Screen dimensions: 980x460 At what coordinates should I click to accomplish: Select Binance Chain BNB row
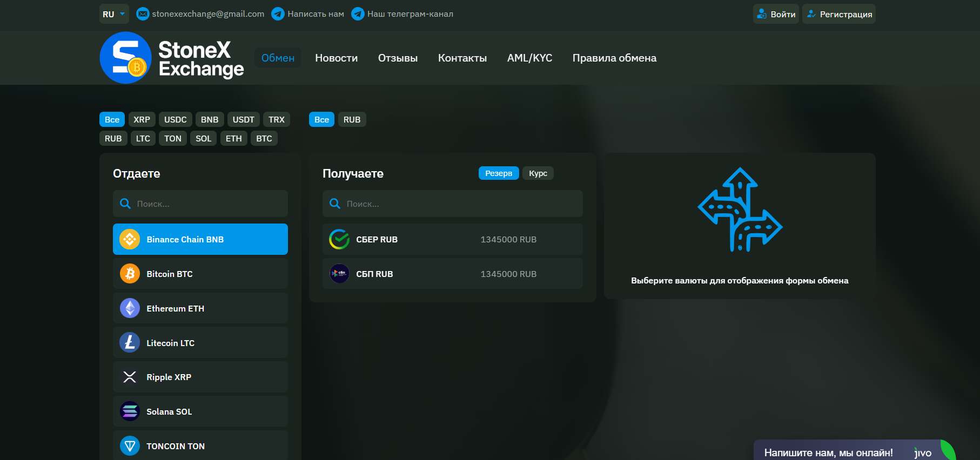click(x=200, y=239)
